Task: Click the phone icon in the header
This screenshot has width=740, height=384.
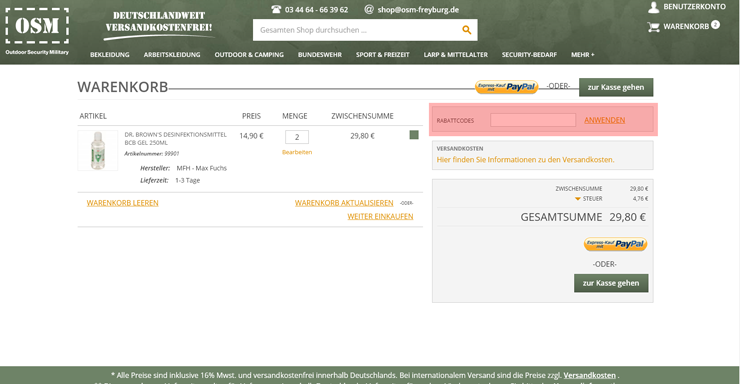Action: pyautogui.click(x=276, y=9)
